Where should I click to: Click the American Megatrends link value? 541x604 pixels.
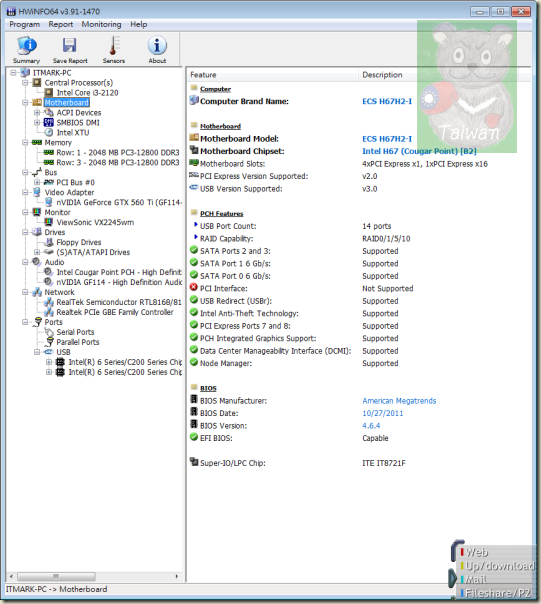coord(399,401)
